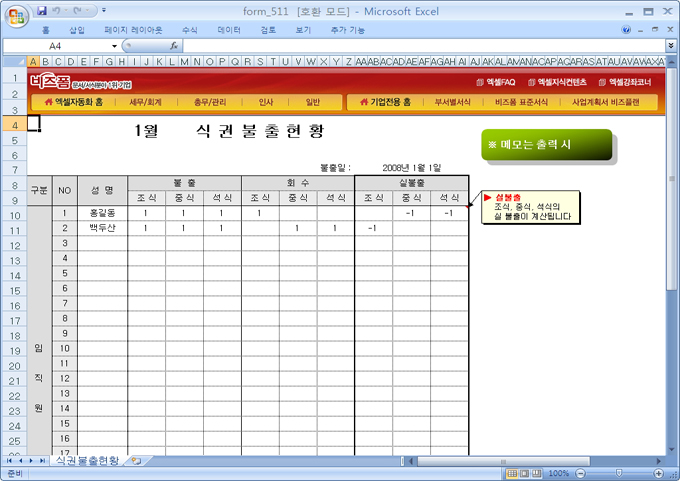Click the 엑셀FAQ link

(x=495, y=82)
